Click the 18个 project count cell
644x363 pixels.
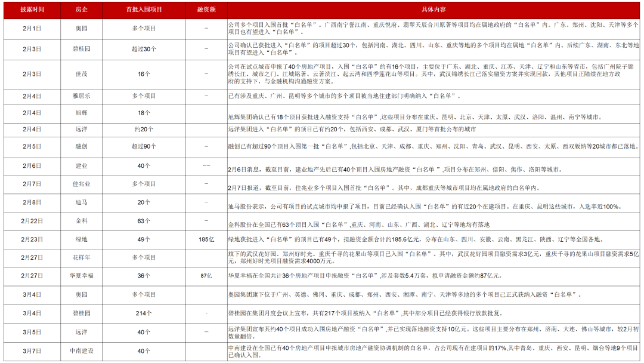[x=144, y=113]
